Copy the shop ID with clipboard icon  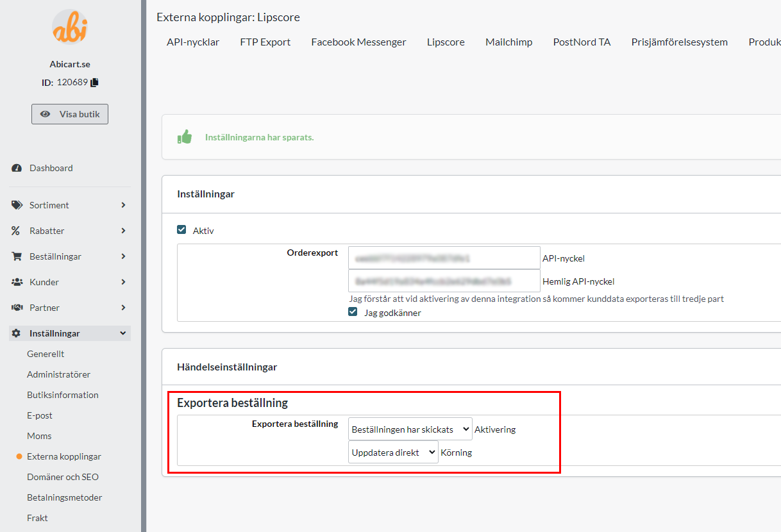coord(95,82)
